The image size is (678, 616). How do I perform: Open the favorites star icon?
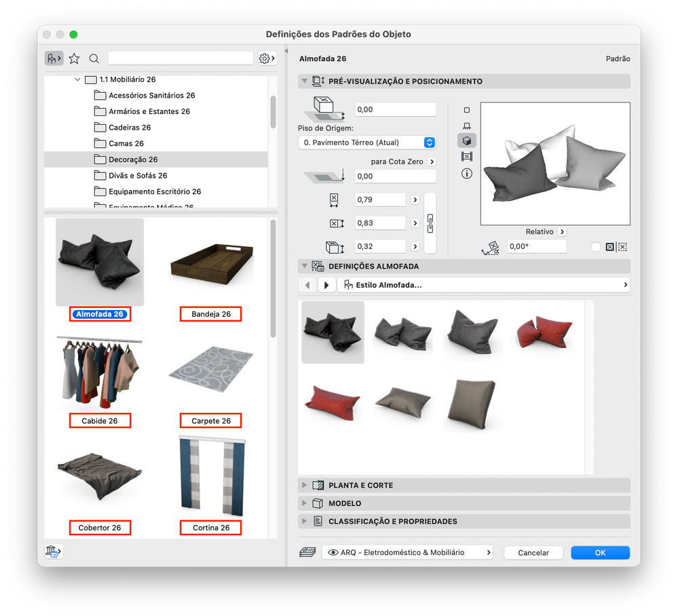75,58
